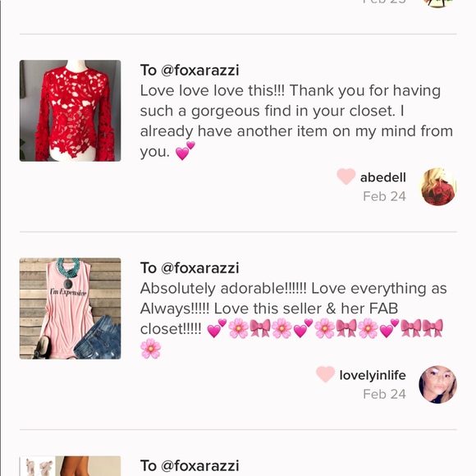This screenshot has height=476, width=476.
Task: Open the partially visible bottom listing thumbnail
Action: point(70,466)
